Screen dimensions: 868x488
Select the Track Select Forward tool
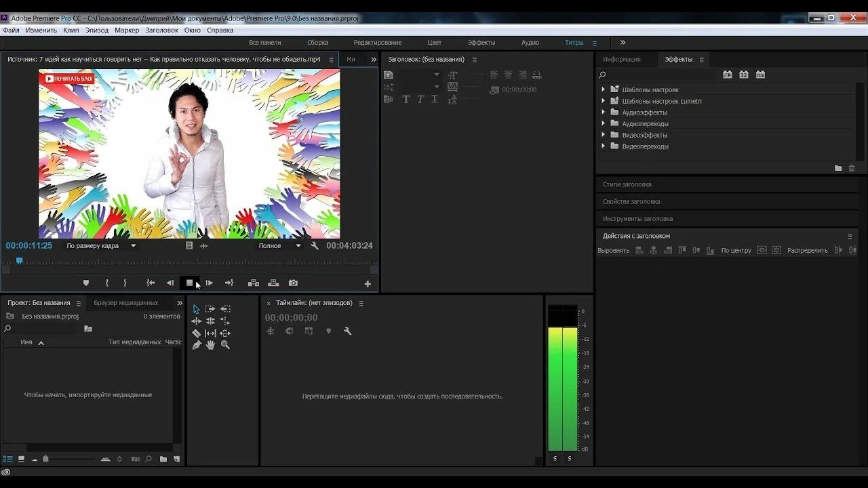(x=210, y=309)
